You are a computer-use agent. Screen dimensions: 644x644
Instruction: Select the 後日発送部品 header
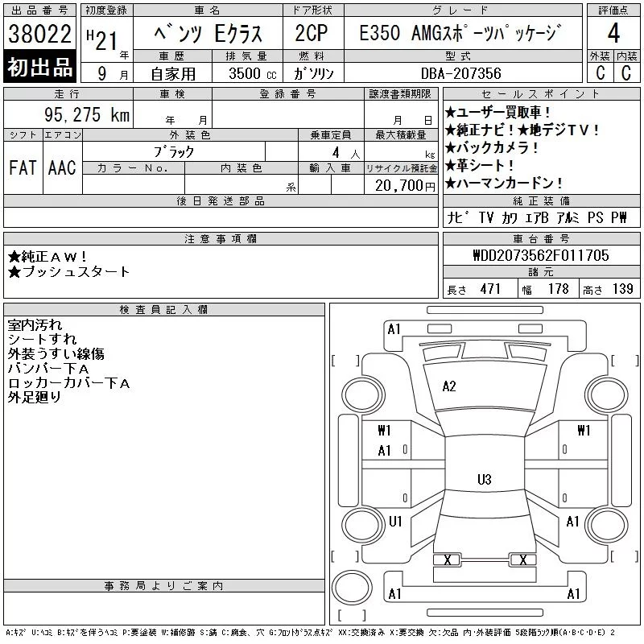[x=221, y=200]
